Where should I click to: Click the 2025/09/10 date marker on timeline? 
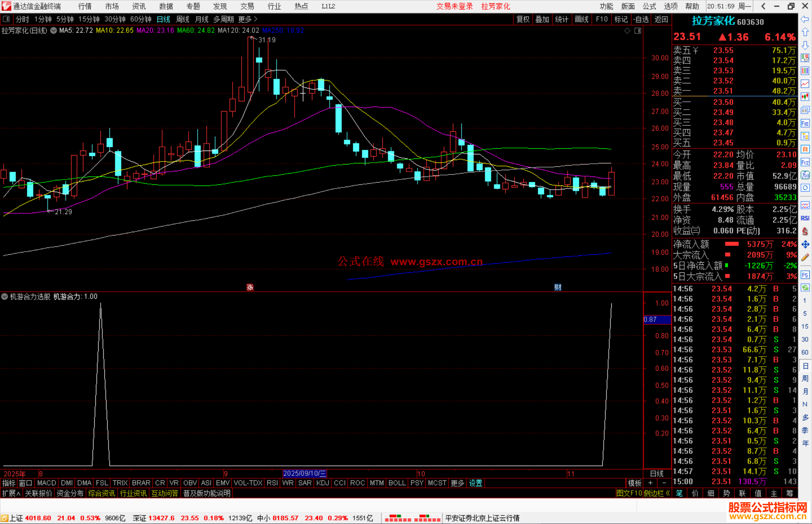click(304, 474)
